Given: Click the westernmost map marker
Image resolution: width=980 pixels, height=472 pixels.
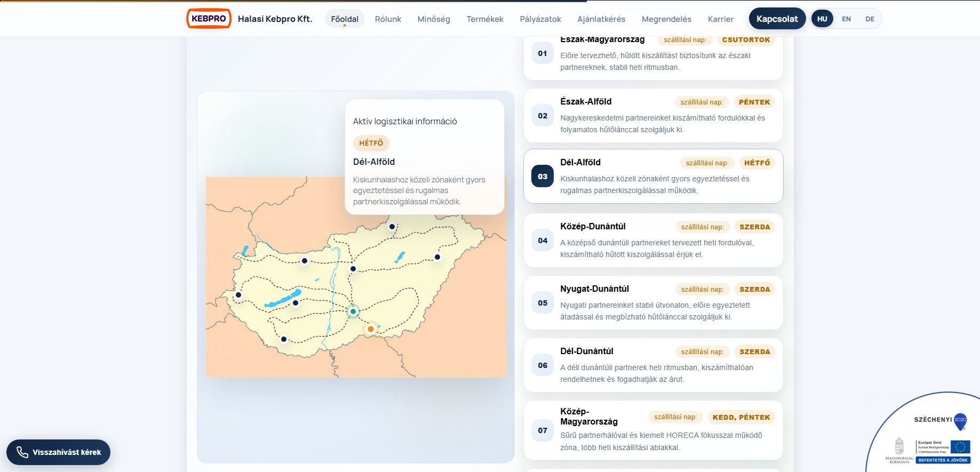Looking at the screenshot, I should [238, 295].
